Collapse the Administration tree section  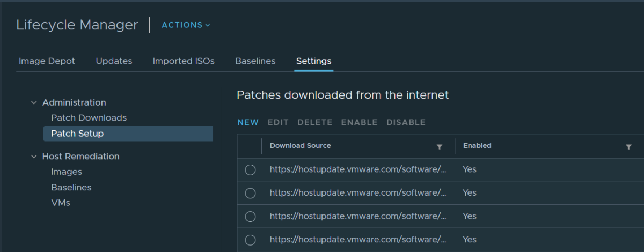pyautogui.click(x=34, y=102)
